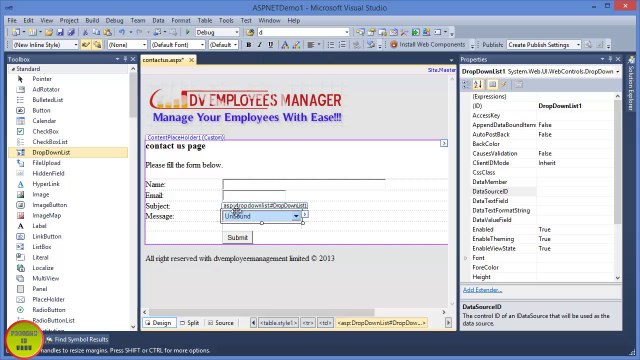Click the Save All toolbar icon
This screenshot has width=640, height=360.
tap(71, 32)
